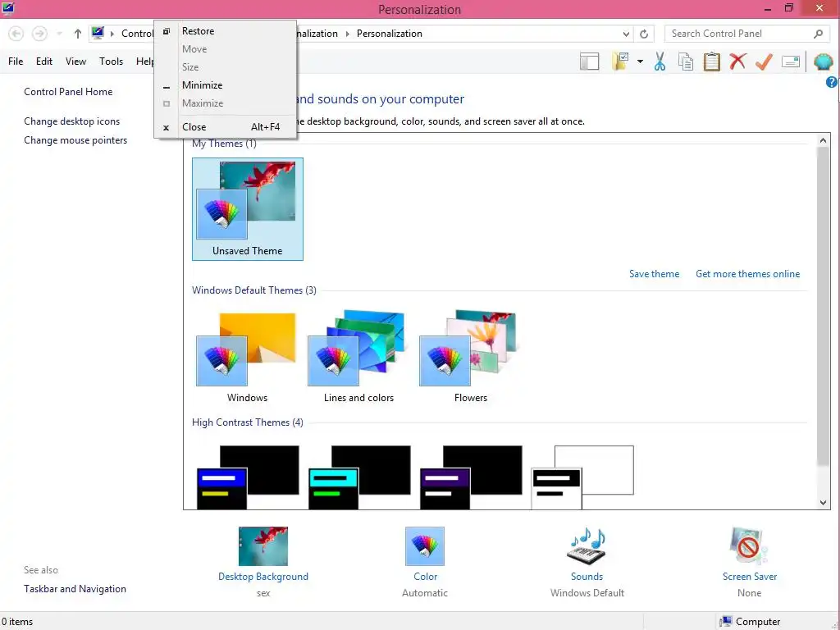Select the High Contrast White theme
This screenshot has height=630, width=840.
coord(582,477)
